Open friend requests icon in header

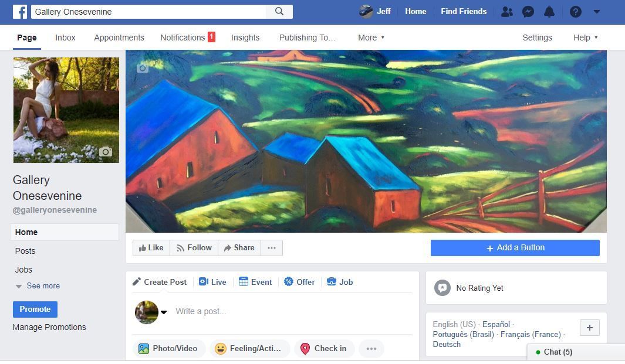click(507, 12)
